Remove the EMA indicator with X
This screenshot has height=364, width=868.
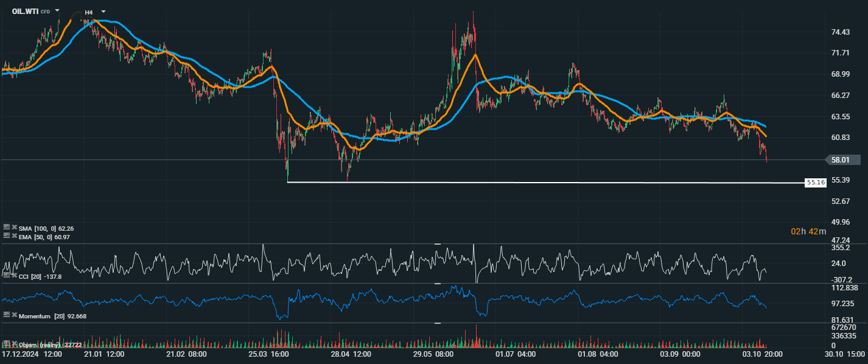pos(14,236)
